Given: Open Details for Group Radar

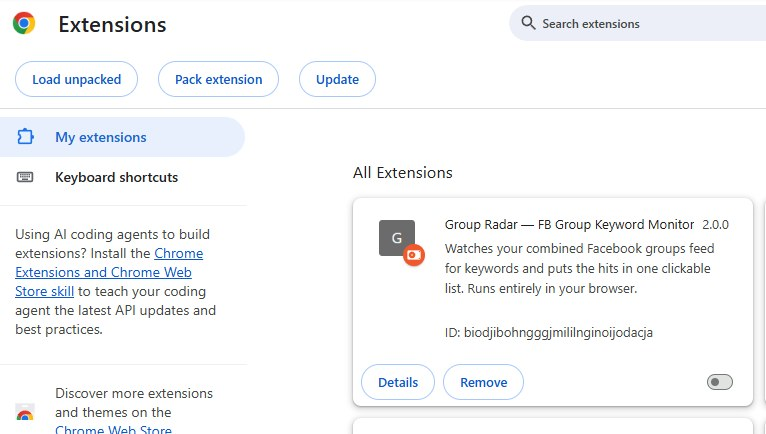Looking at the screenshot, I should point(398,382).
